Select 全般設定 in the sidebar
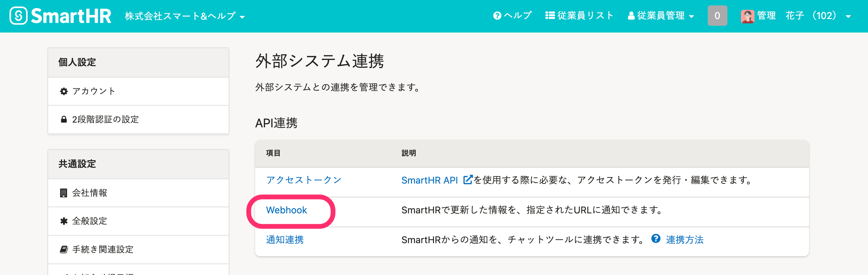Viewport: 868px width, 275px height. [x=139, y=221]
